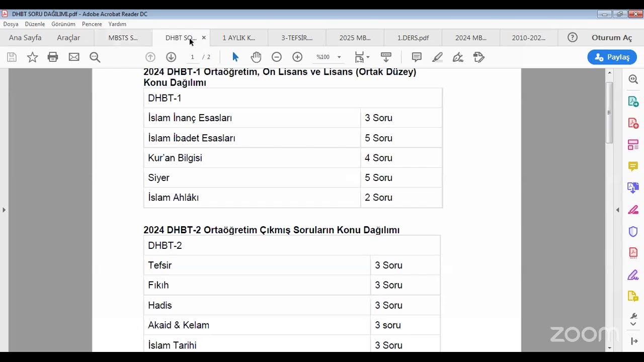Image resolution: width=644 pixels, height=362 pixels.
Task: Click the Paylaş share button
Action: point(612,57)
